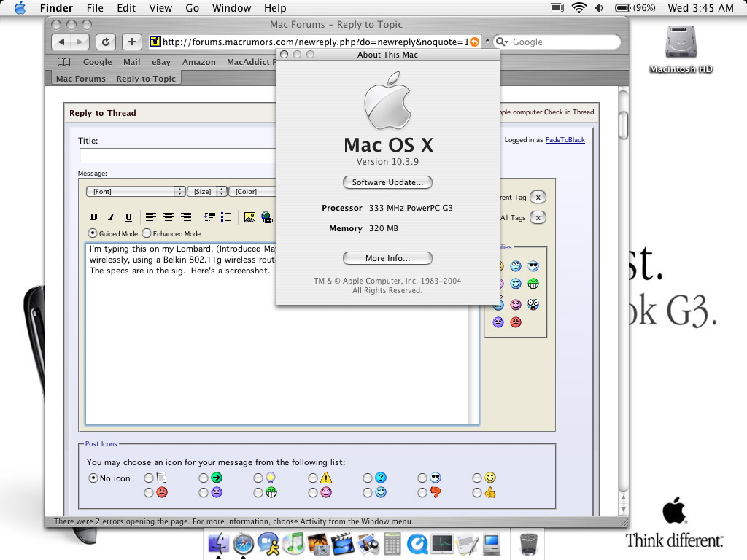Center-align the message text
The image size is (747, 560).
click(169, 217)
